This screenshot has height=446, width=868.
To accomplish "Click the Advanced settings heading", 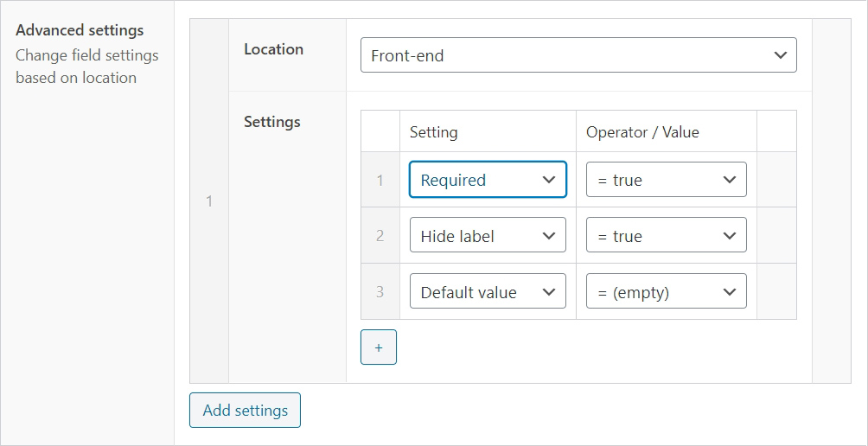I will pyautogui.click(x=80, y=30).
